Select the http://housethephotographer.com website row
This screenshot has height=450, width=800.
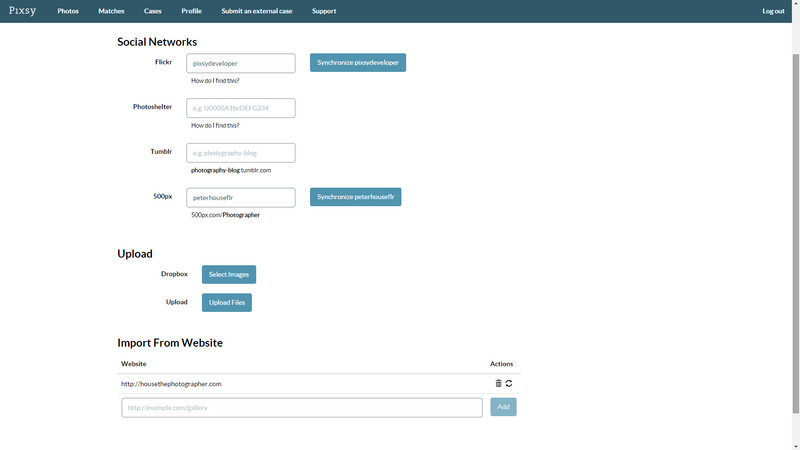pos(319,384)
